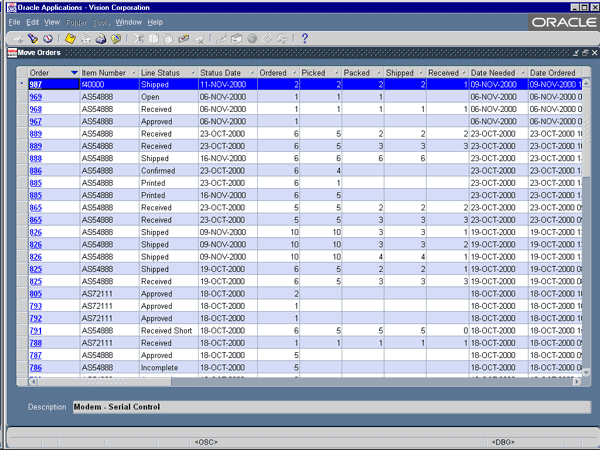
Task: Open the View menu
Action: [x=52, y=22]
